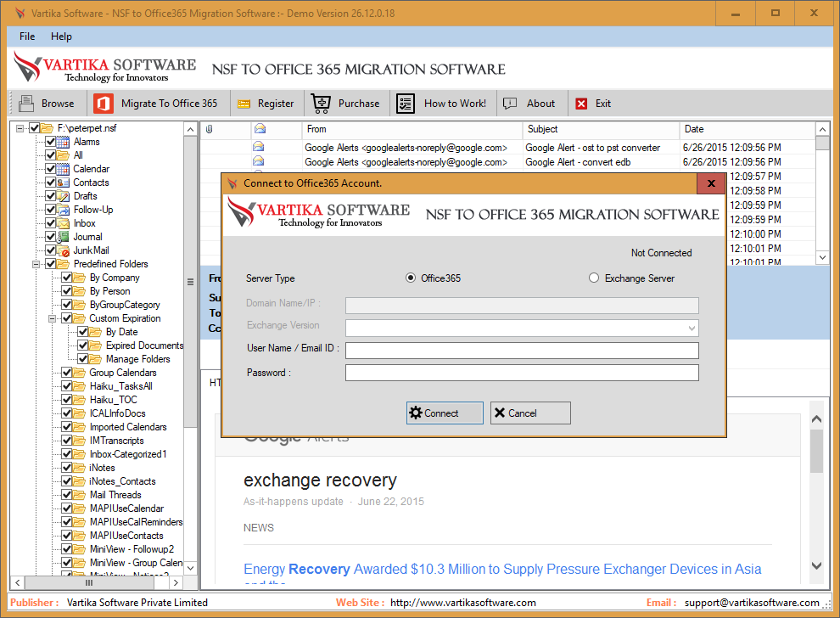Select the Exchange Server radio button
The height and width of the screenshot is (618, 840).
tap(594, 278)
